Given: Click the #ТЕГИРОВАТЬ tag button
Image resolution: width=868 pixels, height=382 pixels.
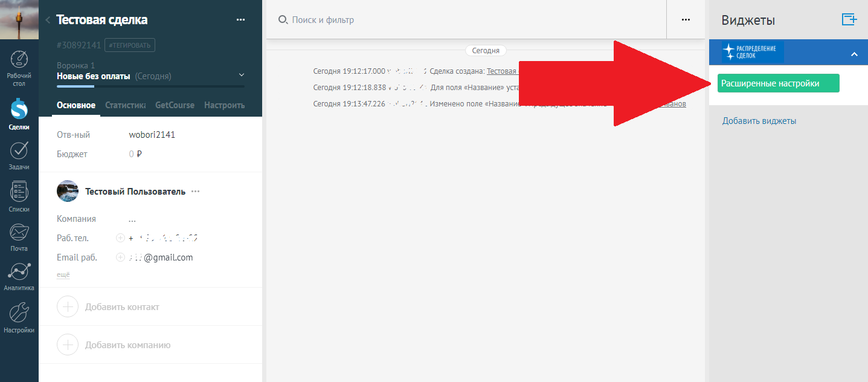Looking at the screenshot, I should (130, 45).
